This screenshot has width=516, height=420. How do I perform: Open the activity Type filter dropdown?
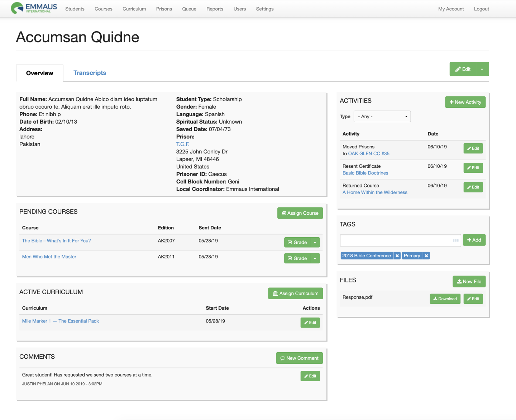382,116
